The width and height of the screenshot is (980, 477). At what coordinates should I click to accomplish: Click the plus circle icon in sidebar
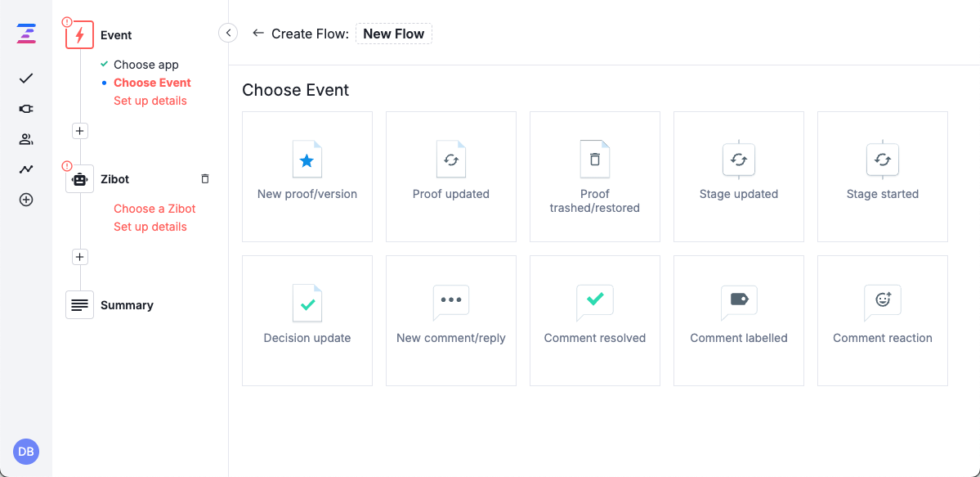point(25,199)
